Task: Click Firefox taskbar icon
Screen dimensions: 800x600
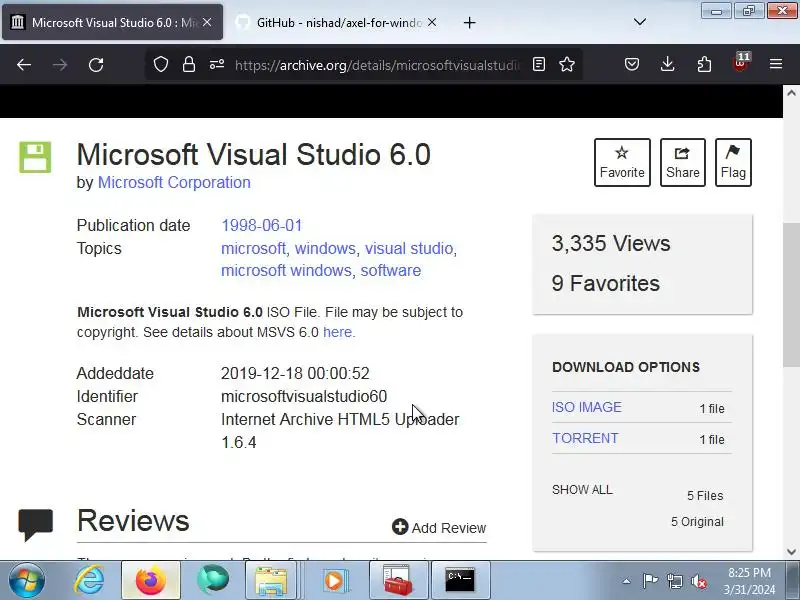Action: 151,580
